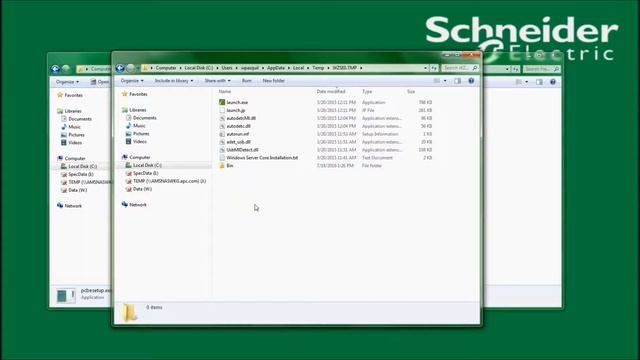Click the search box in the front window
Image resolution: width=640 pixels, height=360 pixels.
460,68
